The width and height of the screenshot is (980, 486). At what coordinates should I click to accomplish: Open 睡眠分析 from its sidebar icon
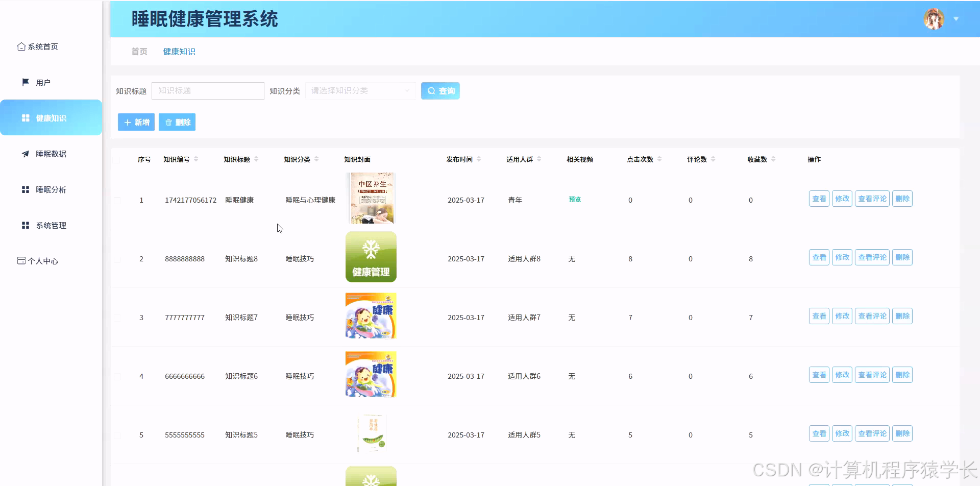click(x=25, y=189)
